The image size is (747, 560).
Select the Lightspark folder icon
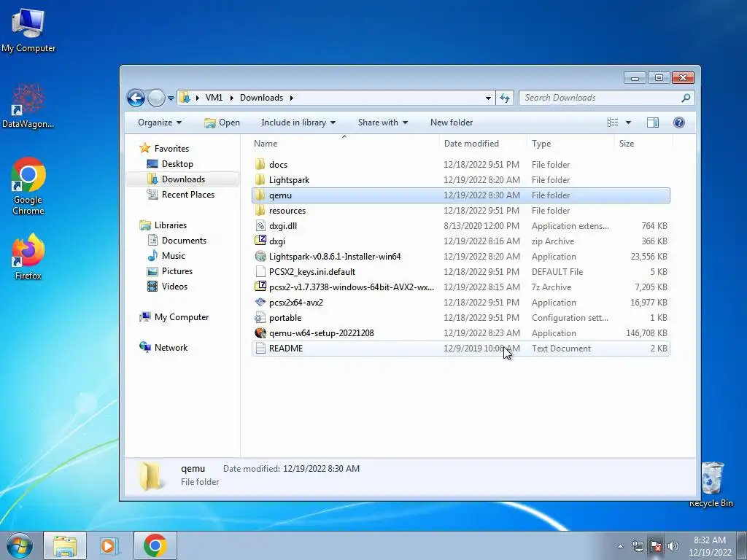(260, 179)
